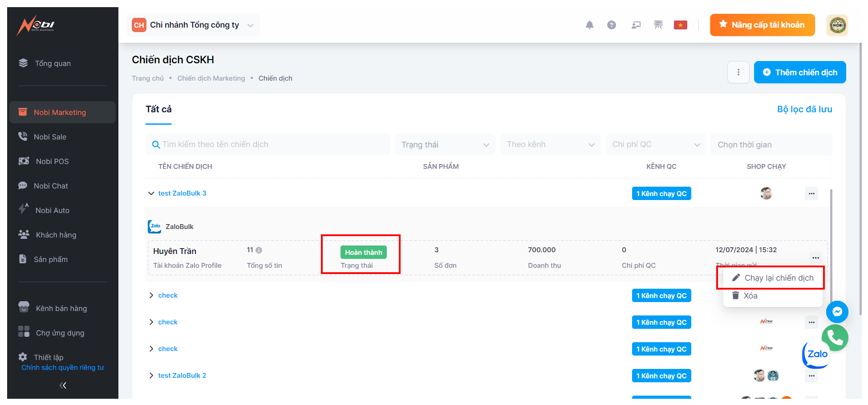Image resolution: width=868 pixels, height=405 pixels.
Task: Open the Trạng thái filter dropdown
Action: pos(445,145)
